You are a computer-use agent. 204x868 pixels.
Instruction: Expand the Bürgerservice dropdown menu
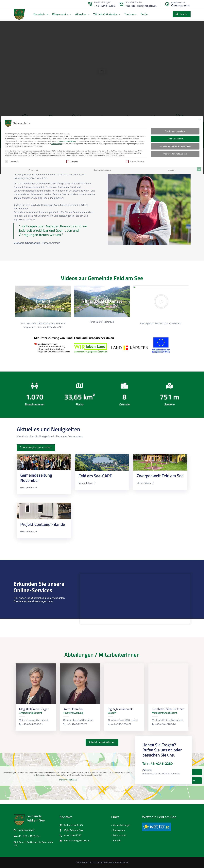62,14
